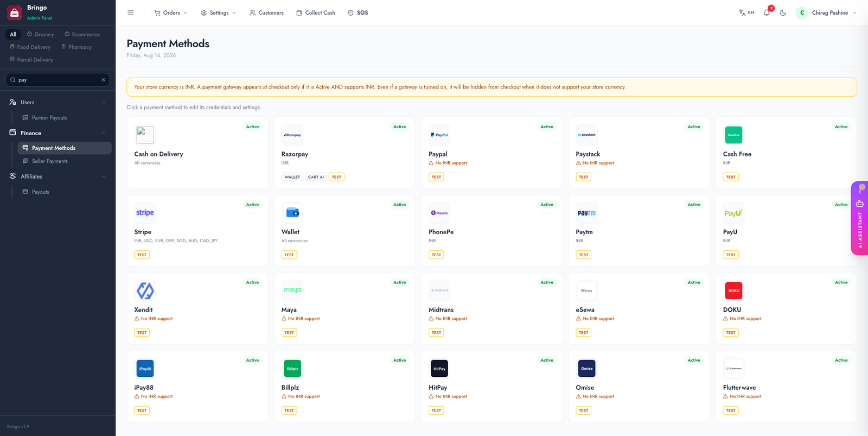Select the Ecommerce category tab
Screen dimensions: 868x436
[82, 34]
